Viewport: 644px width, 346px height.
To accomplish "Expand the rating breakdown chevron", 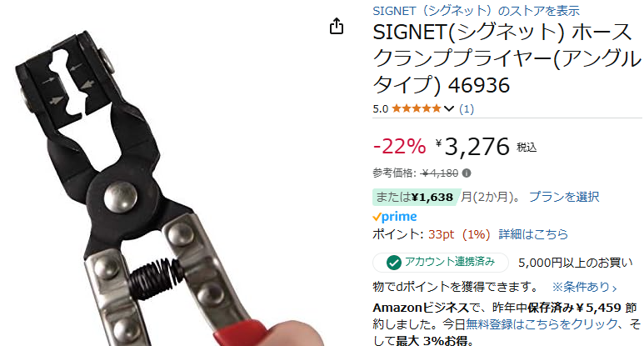I will point(449,109).
